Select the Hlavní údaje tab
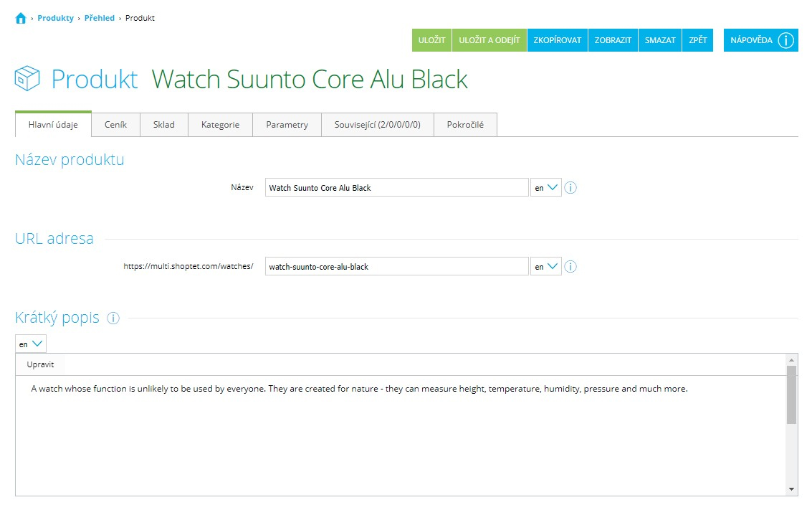The image size is (812, 510). coord(53,124)
